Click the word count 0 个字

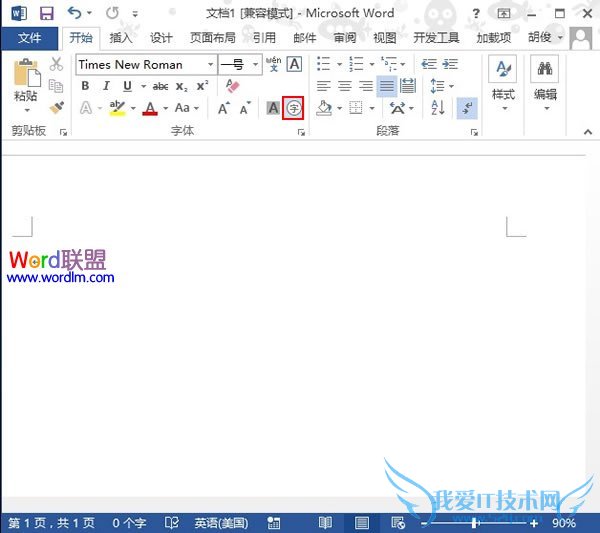coord(129,523)
